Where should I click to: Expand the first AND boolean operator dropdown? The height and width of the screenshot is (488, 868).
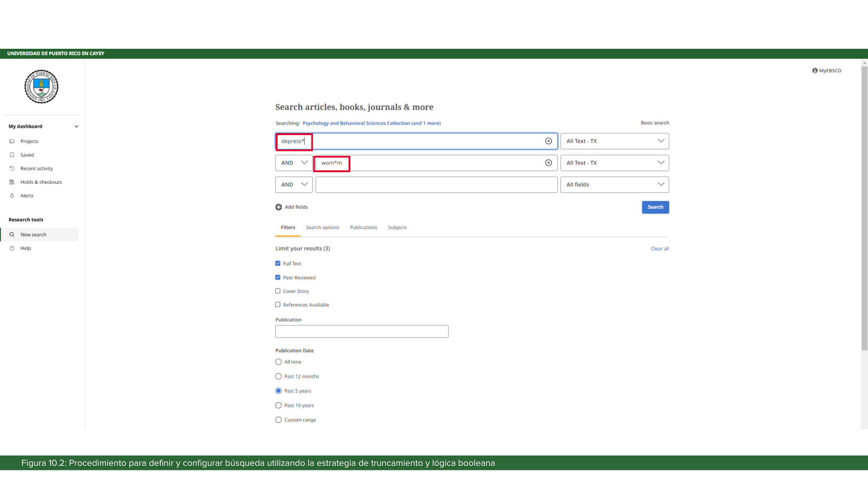pos(293,163)
